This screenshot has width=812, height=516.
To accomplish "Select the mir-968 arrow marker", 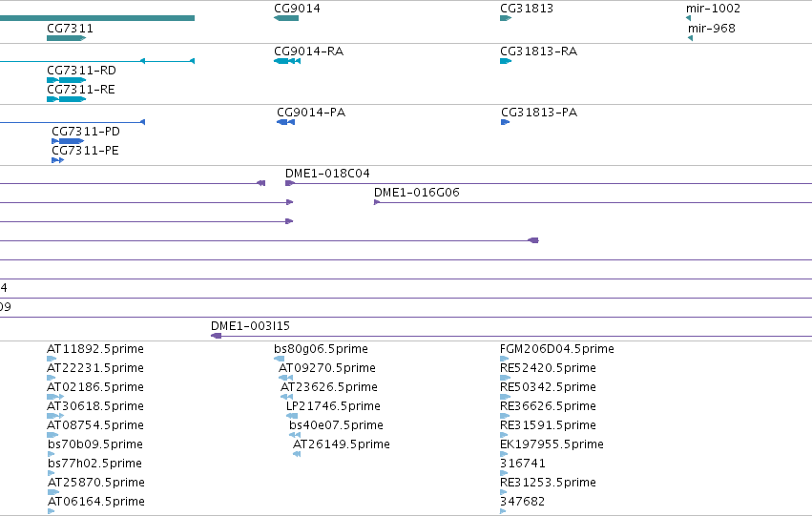I will point(690,38).
